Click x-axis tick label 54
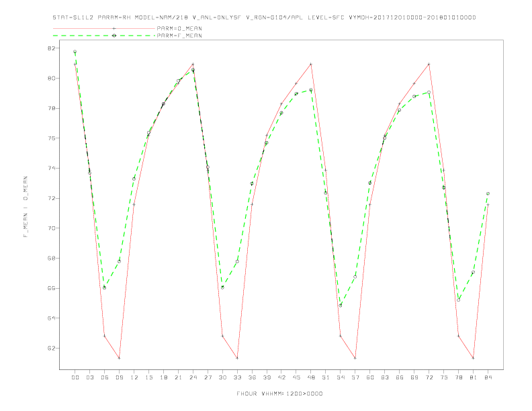 point(341,377)
